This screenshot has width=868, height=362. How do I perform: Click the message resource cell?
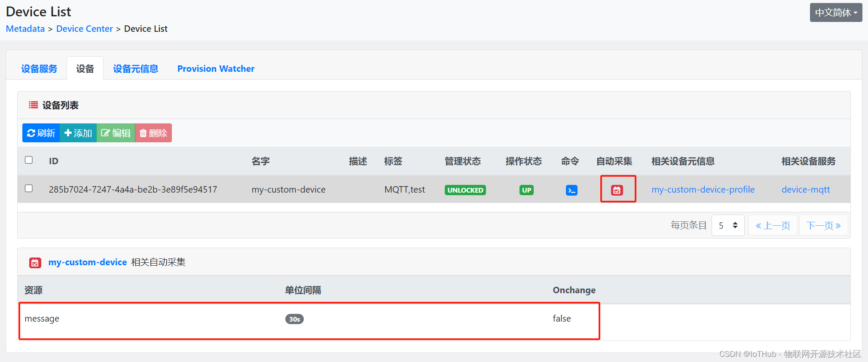(x=42, y=319)
